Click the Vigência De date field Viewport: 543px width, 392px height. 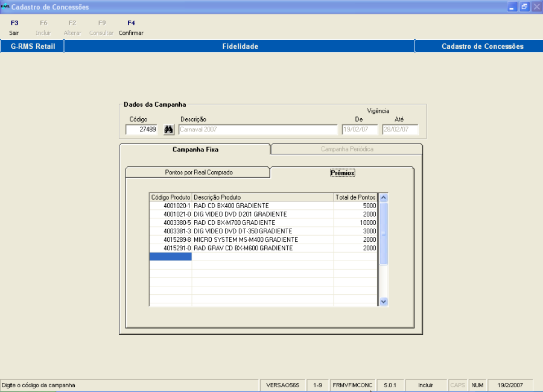pos(360,130)
